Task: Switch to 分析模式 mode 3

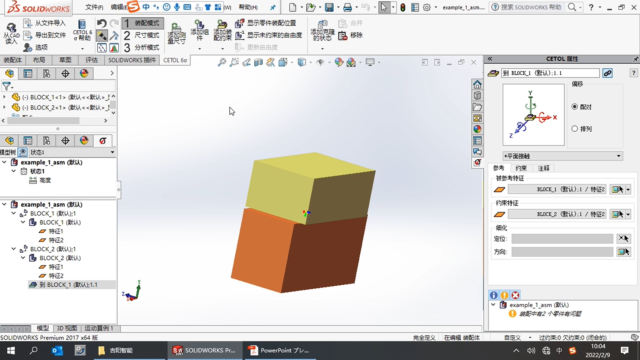Action: [x=142, y=48]
